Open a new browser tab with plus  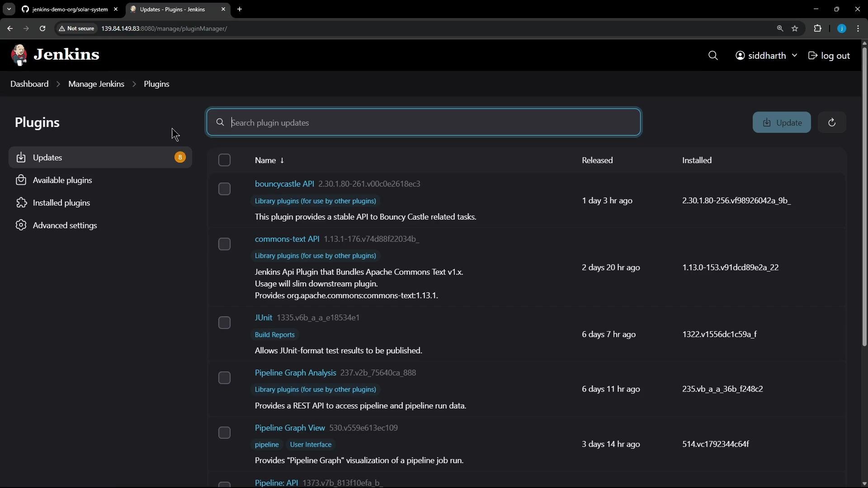click(x=240, y=9)
